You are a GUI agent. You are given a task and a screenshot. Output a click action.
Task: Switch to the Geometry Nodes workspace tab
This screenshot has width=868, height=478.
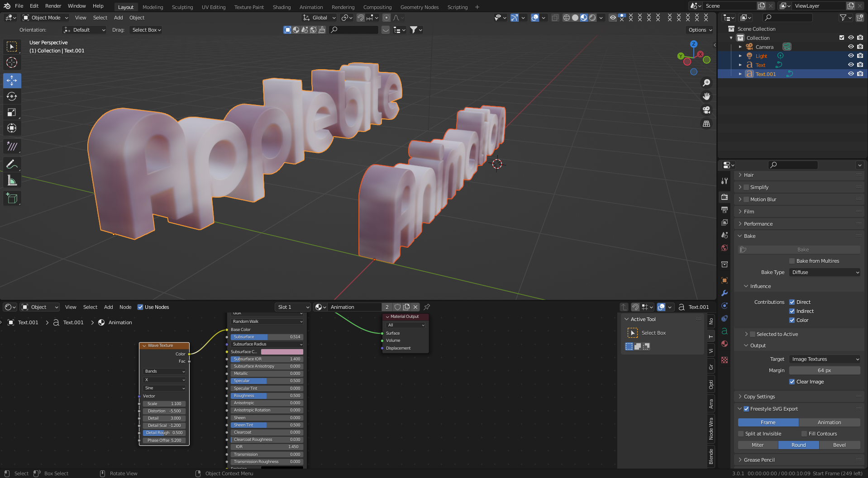click(x=420, y=7)
